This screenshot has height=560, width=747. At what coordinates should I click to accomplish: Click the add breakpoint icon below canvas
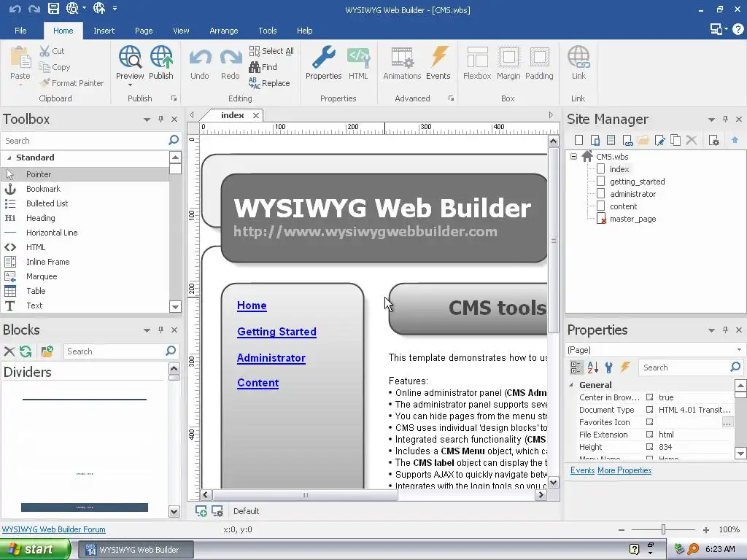[x=201, y=511]
